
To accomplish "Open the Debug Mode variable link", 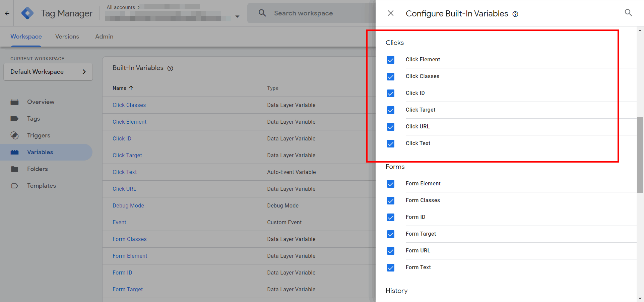I will 128,205.
